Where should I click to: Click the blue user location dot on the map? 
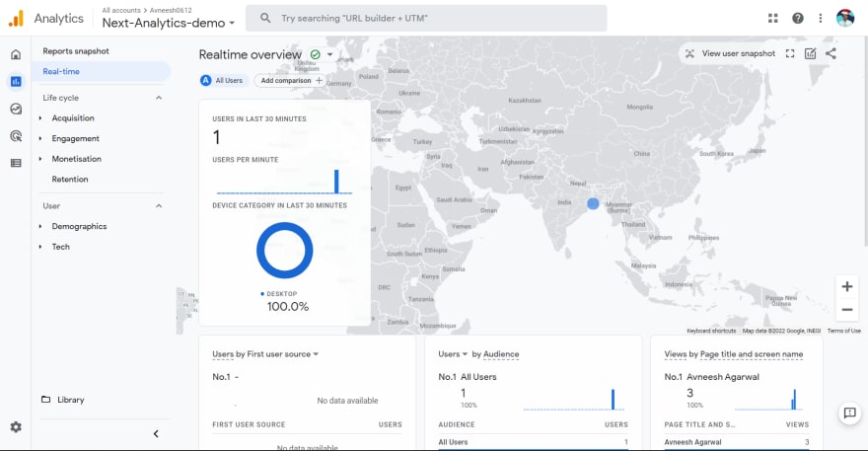pos(593,204)
